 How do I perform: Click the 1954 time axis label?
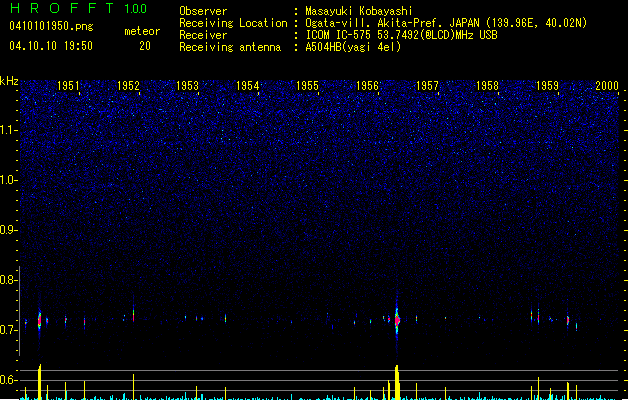click(x=248, y=85)
